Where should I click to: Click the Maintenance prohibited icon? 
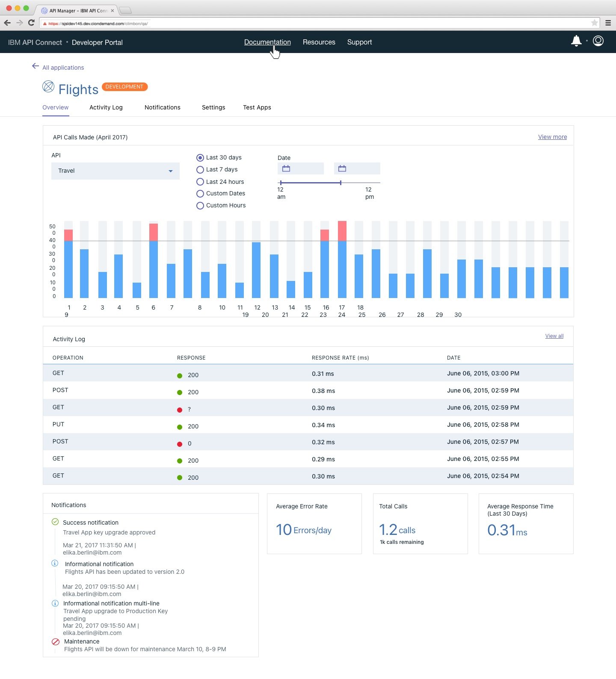[x=56, y=642]
